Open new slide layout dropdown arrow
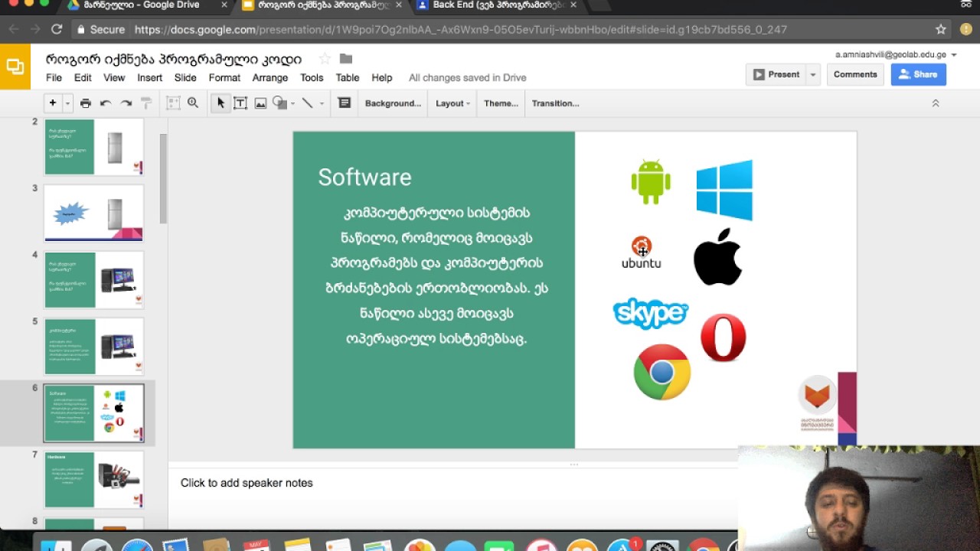This screenshot has height=551, width=980. pos(67,103)
